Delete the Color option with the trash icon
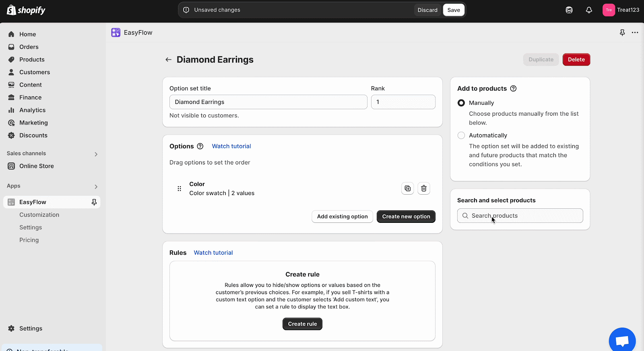The height and width of the screenshot is (351, 644). [424, 188]
